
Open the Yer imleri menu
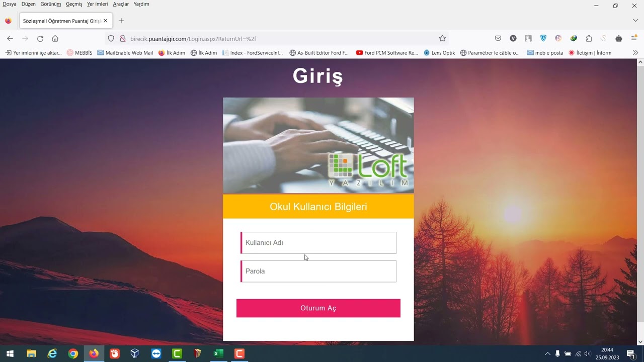click(x=98, y=4)
